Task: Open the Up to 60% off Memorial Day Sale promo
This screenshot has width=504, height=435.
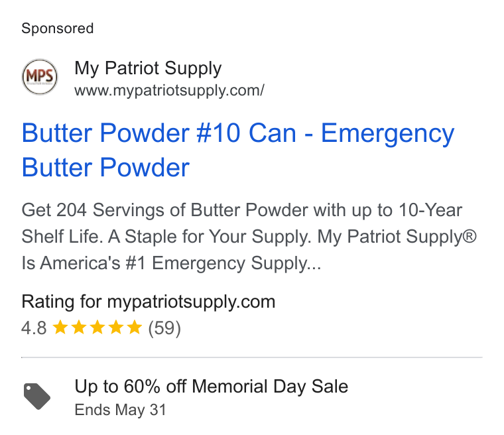Action: [211, 386]
